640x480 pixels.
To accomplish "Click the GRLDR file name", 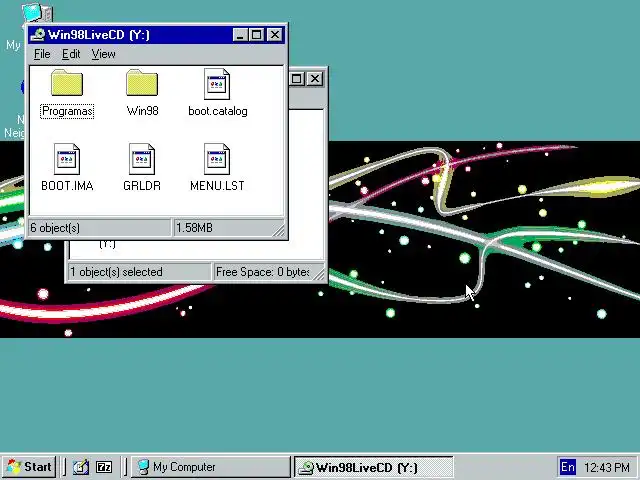I will tap(142, 186).
